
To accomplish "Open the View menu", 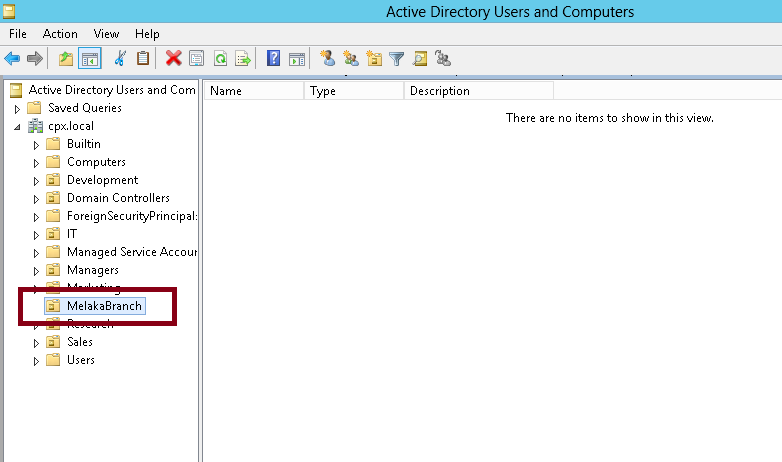I will (106, 34).
